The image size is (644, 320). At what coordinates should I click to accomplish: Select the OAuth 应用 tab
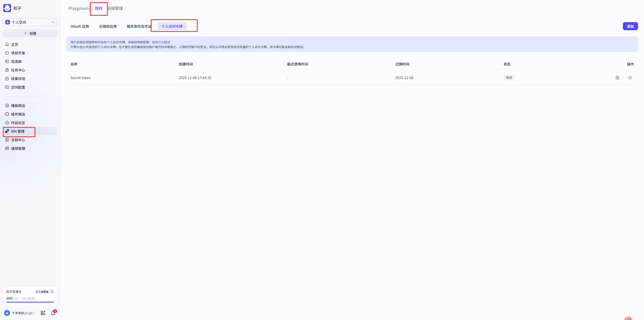79,26
